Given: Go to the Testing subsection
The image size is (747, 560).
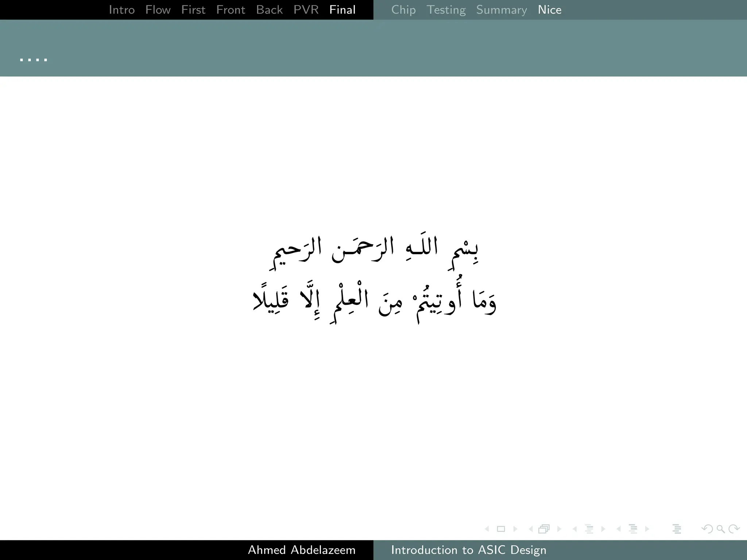Looking at the screenshot, I should (x=446, y=10).
